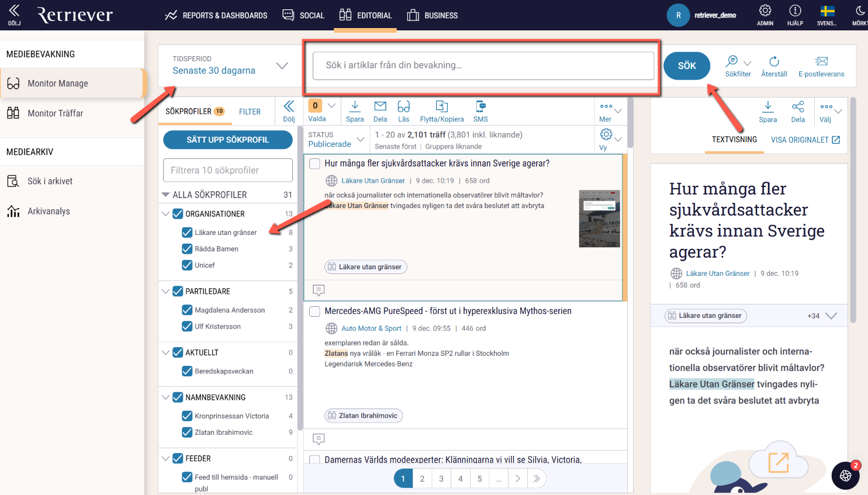Open the help chat bubble with 2 notifications

click(845, 475)
